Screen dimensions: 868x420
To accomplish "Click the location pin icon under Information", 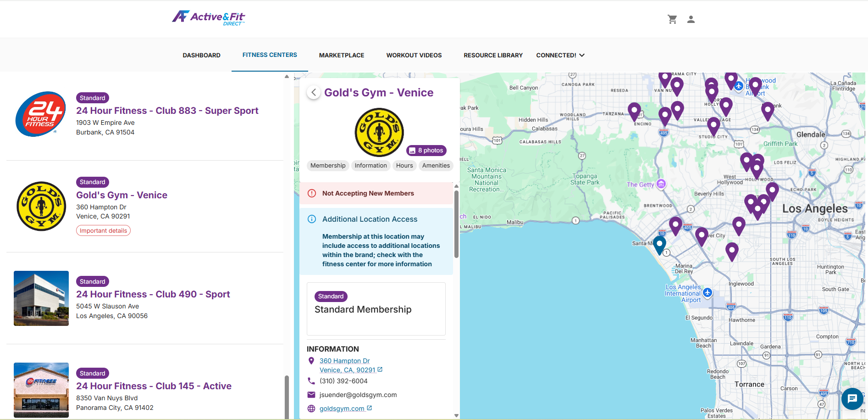I will 311,361.
